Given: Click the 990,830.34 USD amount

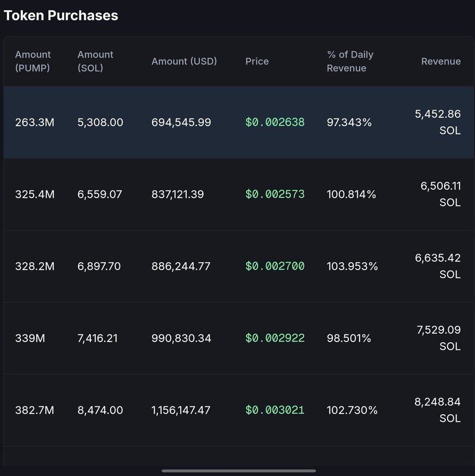Looking at the screenshot, I should point(181,339).
